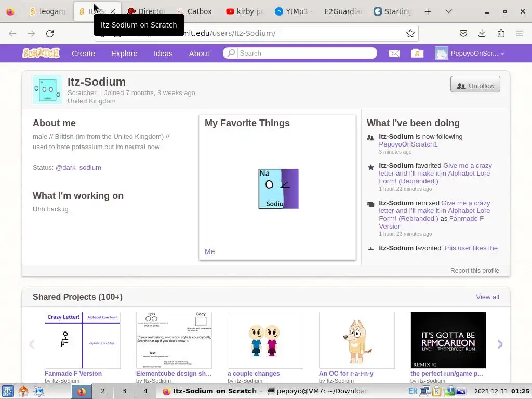Image resolution: width=532 pixels, height=399 pixels.
Task: Click the browser URL address bar
Action: click(256, 33)
